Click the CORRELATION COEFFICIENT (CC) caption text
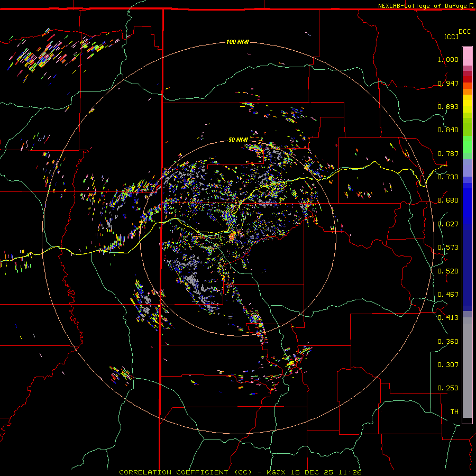The image size is (476, 476). pyautogui.click(x=186, y=472)
